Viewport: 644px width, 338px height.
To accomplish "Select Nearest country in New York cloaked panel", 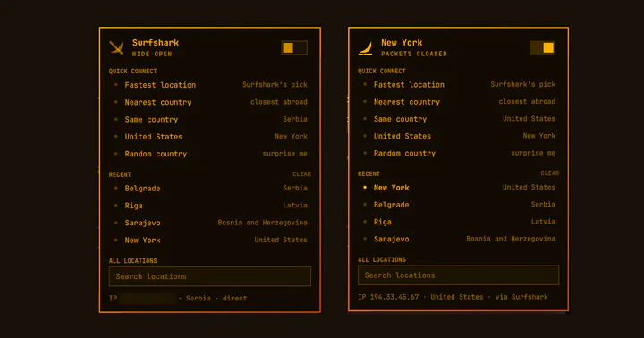I will [458, 102].
